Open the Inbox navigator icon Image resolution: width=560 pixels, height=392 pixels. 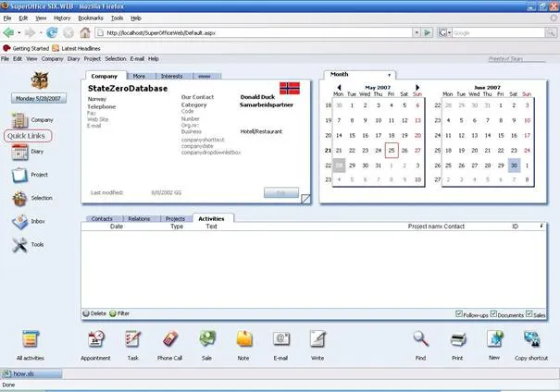coord(20,223)
